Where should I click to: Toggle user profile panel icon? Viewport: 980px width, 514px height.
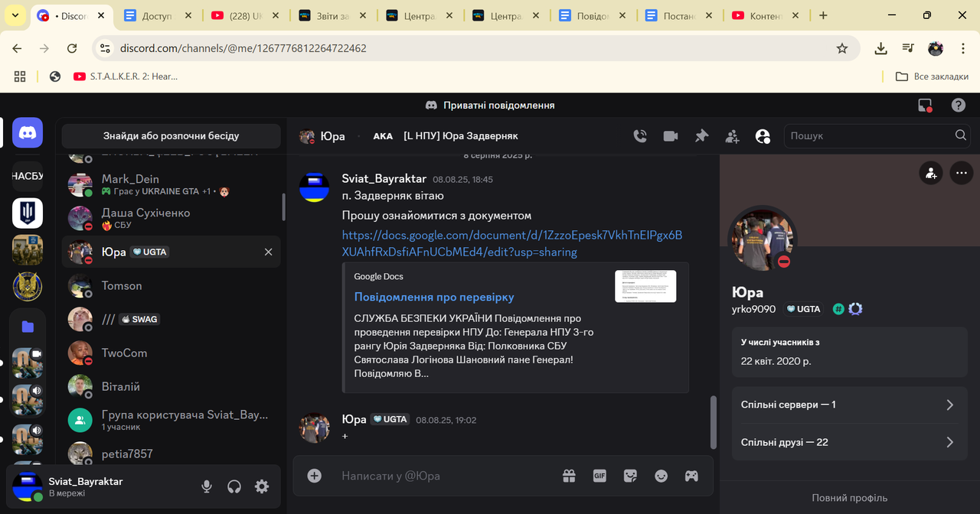pyautogui.click(x=763, y=136)
